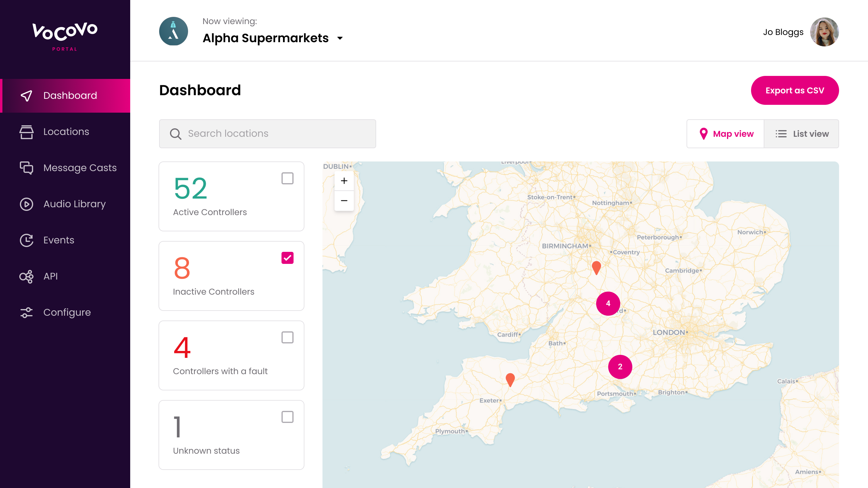Switch to List view
Image resolution: width=868 pixels, height=488 pixels.
point(801,134)
